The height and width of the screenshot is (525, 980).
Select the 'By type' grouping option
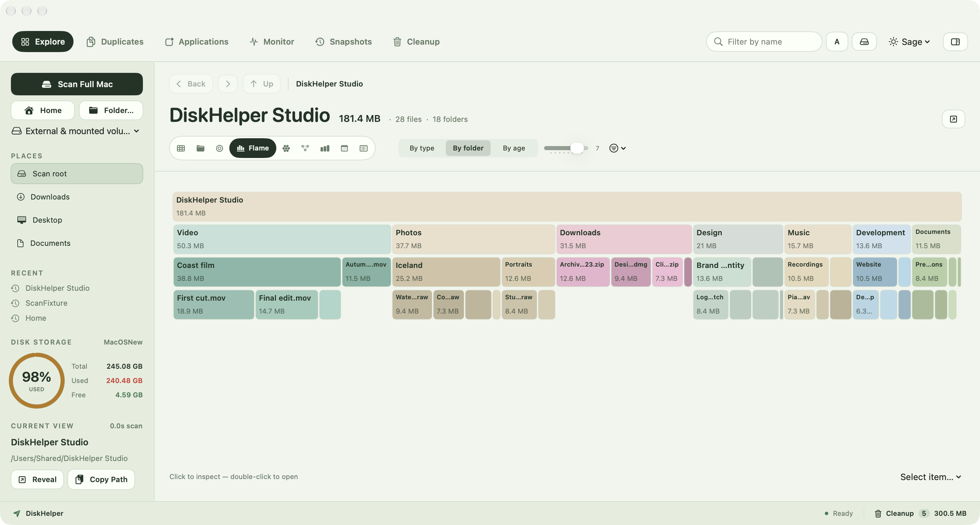point(422,148)
